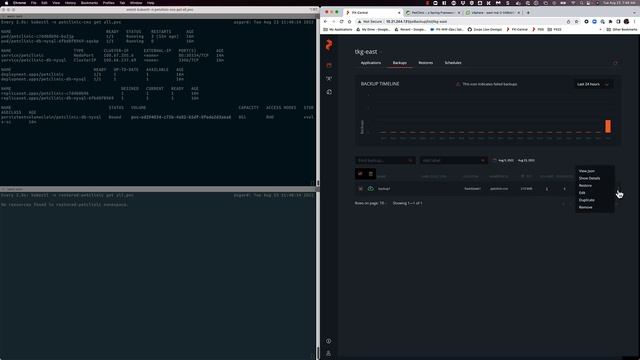Open the Chrome tab search chevron

click(x=635, y=13)
